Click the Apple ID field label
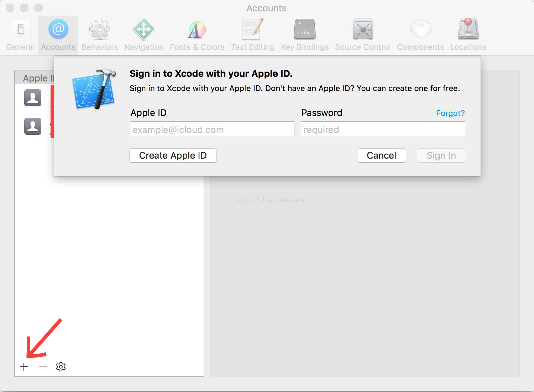The image size is (534, 392). coord(148,113)
